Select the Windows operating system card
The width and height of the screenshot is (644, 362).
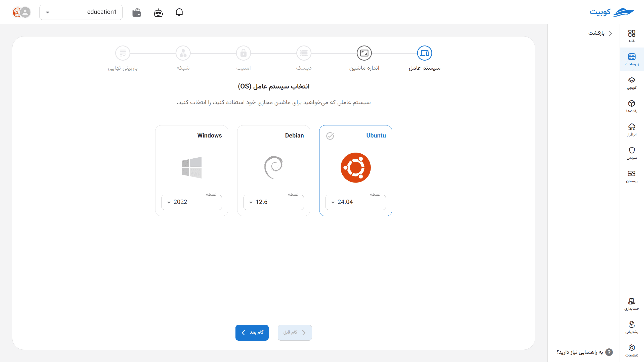(192, 171)
